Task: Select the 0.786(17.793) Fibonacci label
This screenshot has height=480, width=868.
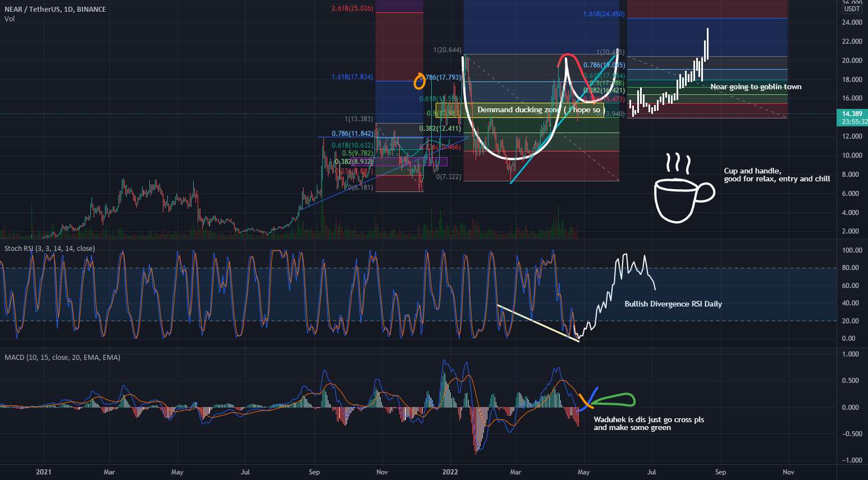Action: (441, 77)
